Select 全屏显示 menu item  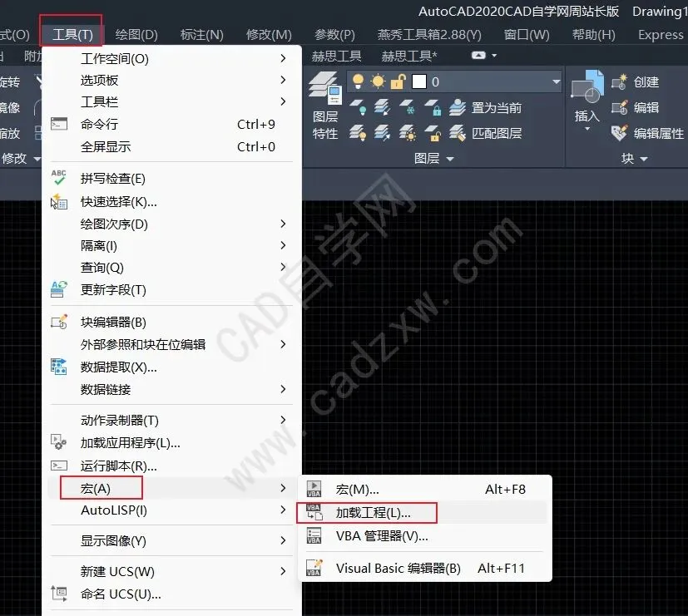tap(171, 146)
